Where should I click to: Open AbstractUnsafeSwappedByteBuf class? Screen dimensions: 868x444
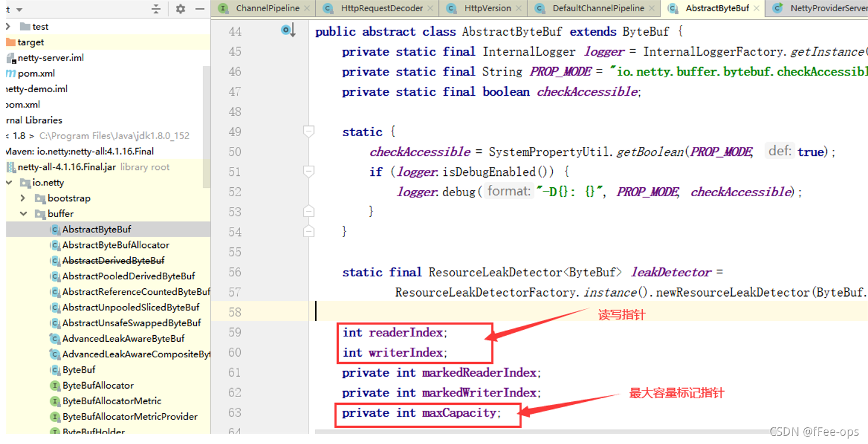[x=131, y=323]
